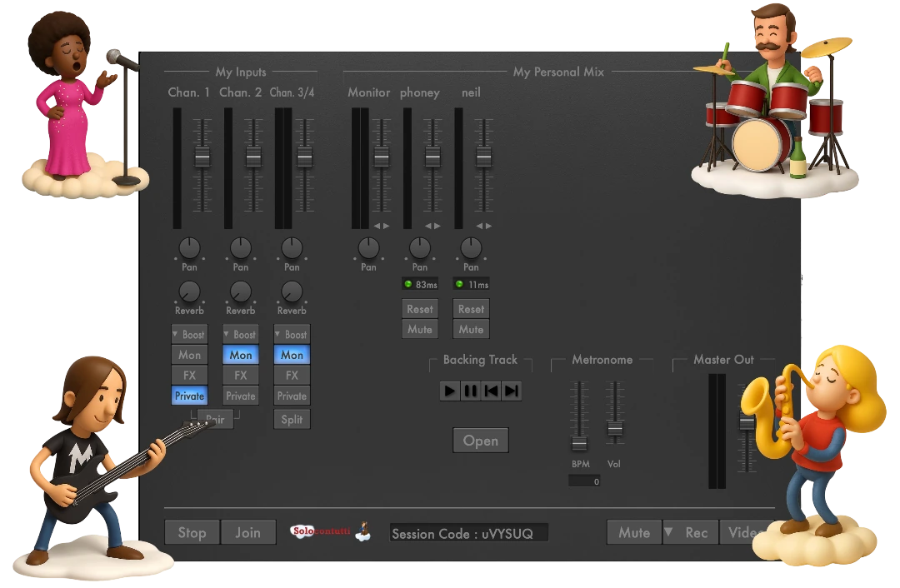900x588 pixels.
Task: Click the left/right arrows under the Monitor fader
Action: [382, 226]
